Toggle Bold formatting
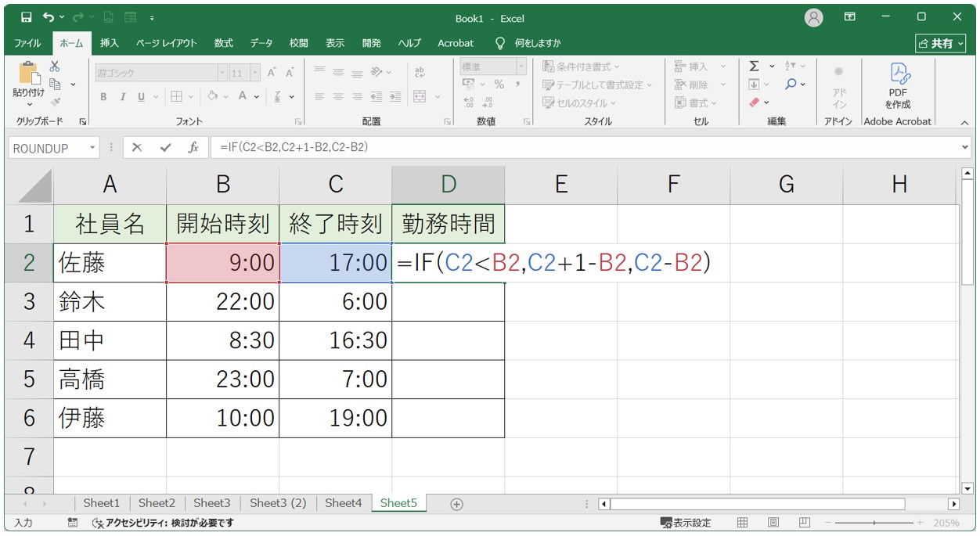The width and height of the screenshot is (980, 536). point(103,97)
